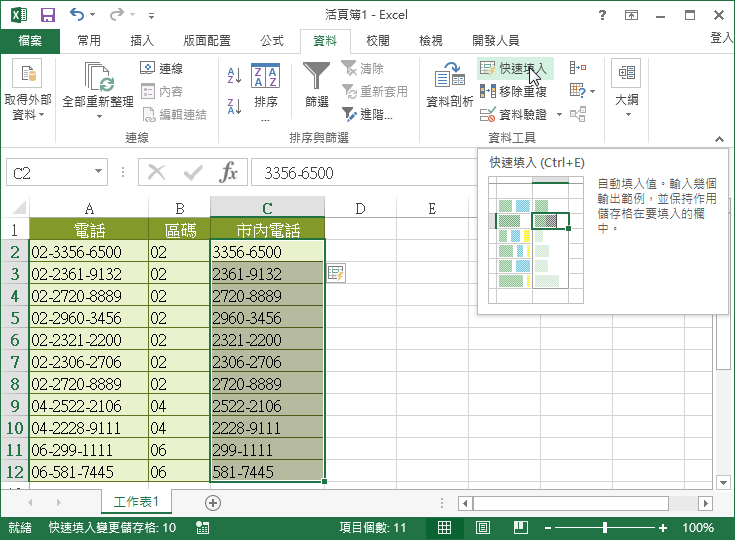Click Flash Fill (快速填入) button
The height and width of the screenshot is (540, 735).
(x=515, y=68)
